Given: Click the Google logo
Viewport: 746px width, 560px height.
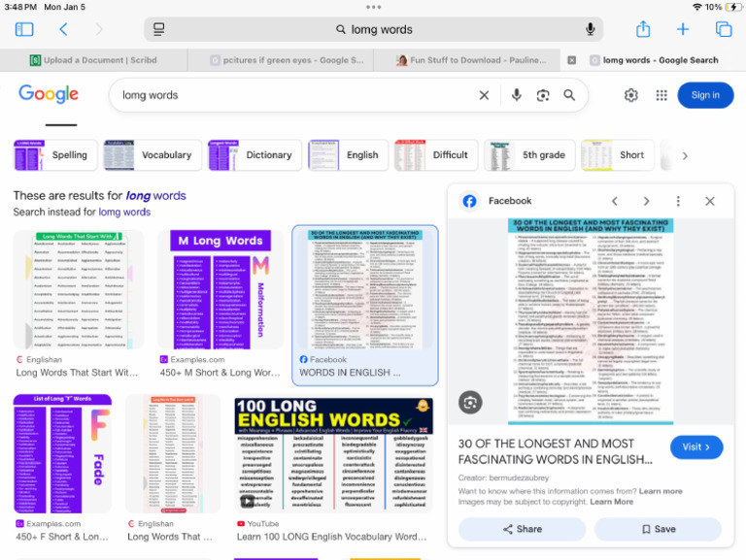Looking at the screenshot, I should coord(49,94).
